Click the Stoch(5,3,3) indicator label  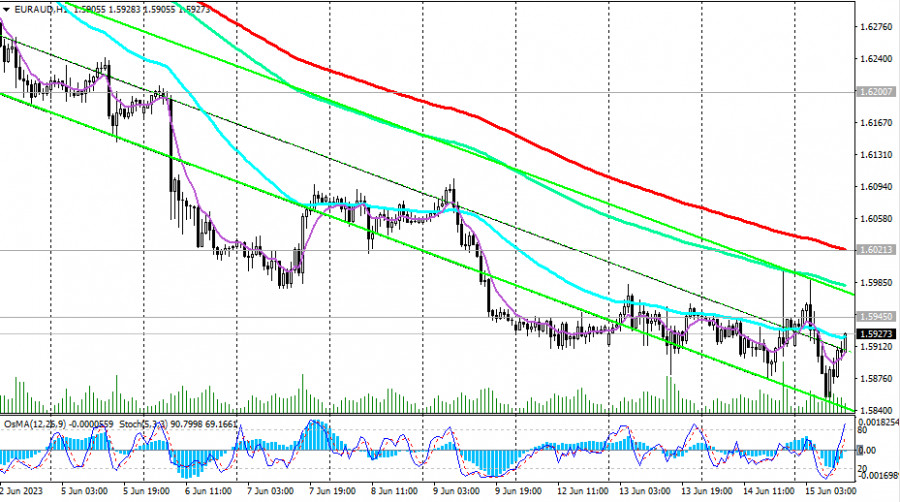143,424
